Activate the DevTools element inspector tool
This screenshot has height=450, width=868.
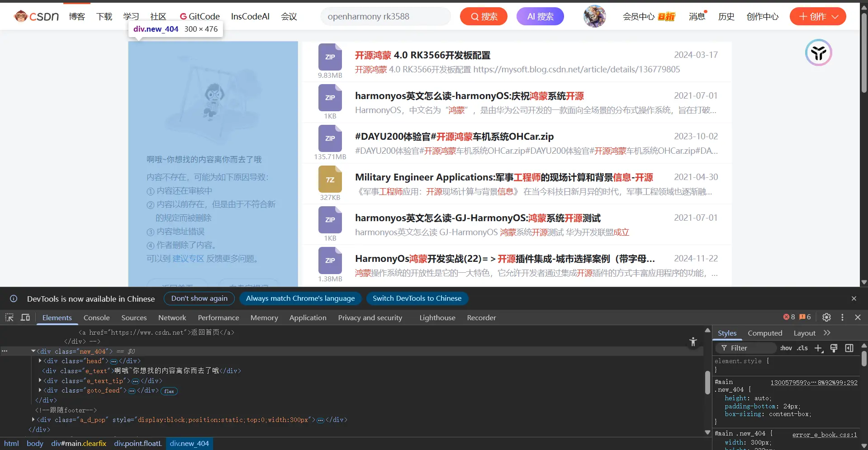pyautogui.click(x=9, y=317)
